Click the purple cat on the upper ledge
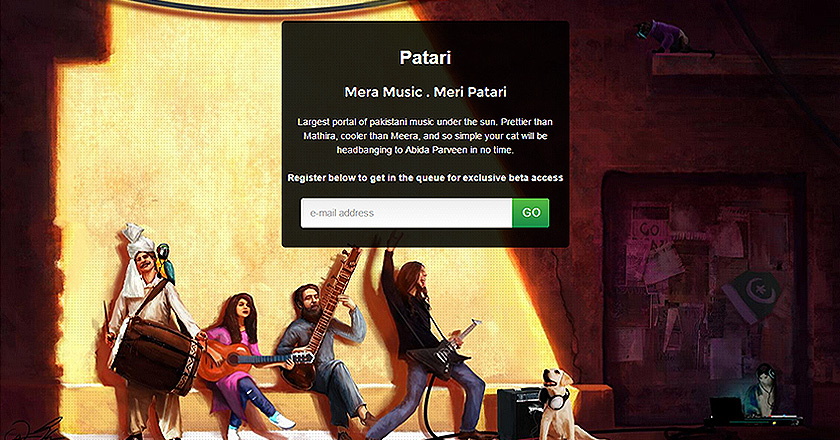The image size is (840, 440). pos(664,35)
